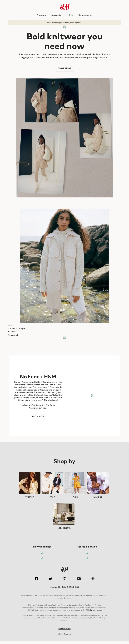Select the H&M HOME category thumbnail
This screenshot has width=129, height=644.
[x=64, y=514]
